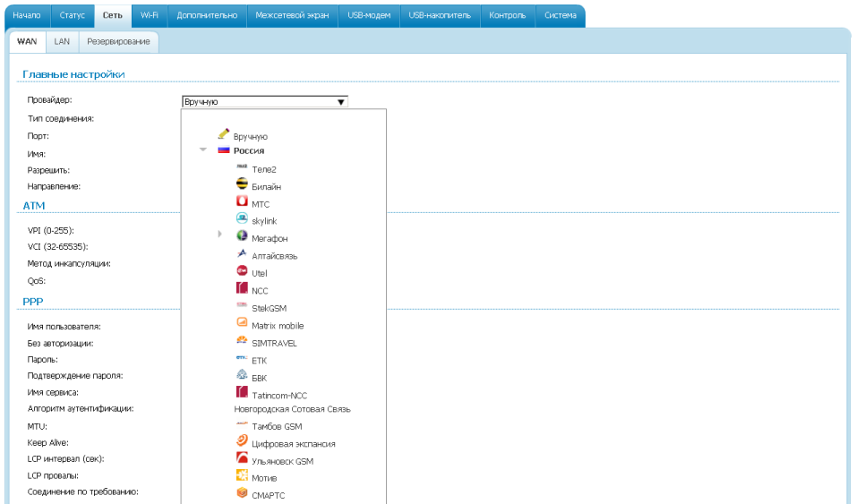The image size is (856, 504).
Task: Choose Билайн from the provider list
Action: [x=267, y=187]
